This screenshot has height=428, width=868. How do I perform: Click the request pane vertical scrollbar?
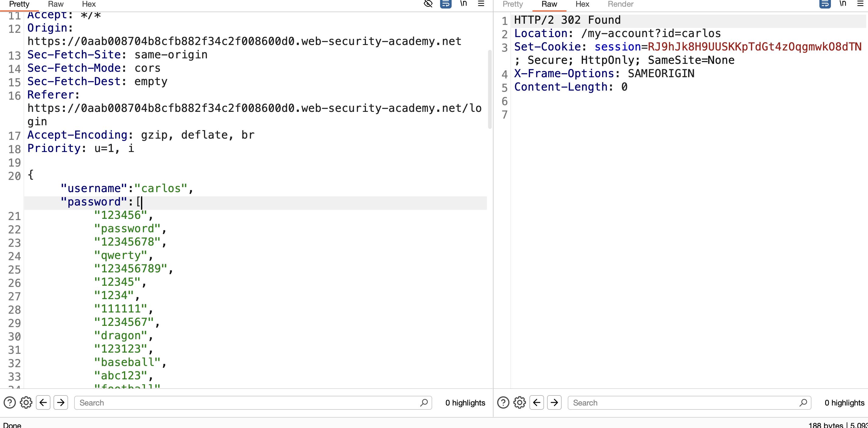click(x=490, y=89)
